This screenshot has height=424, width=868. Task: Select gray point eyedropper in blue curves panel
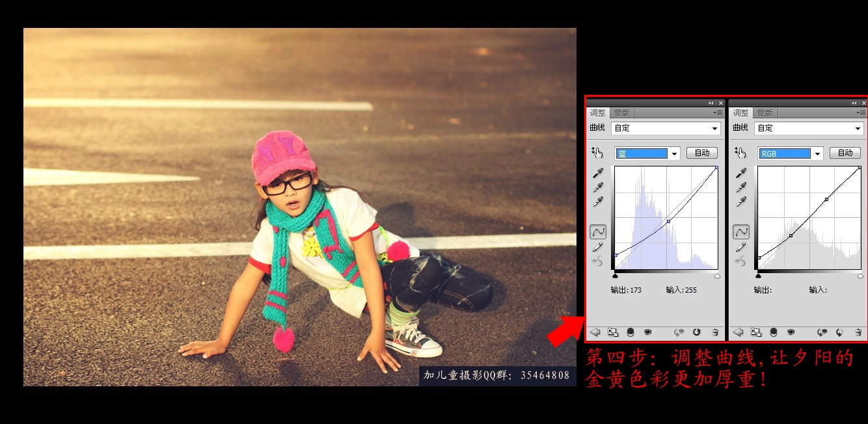597,187
